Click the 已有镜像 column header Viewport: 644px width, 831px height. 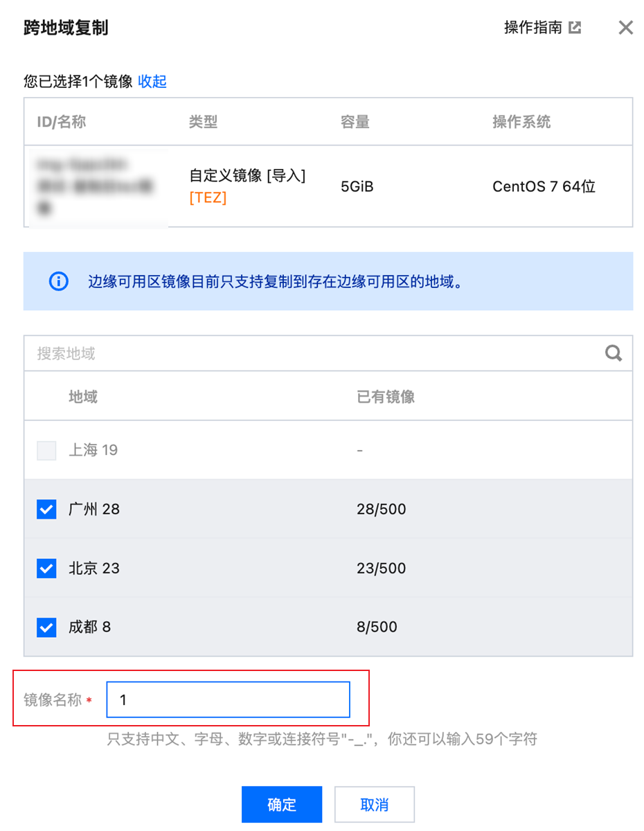pyautogui.click(x=386, y=397)
